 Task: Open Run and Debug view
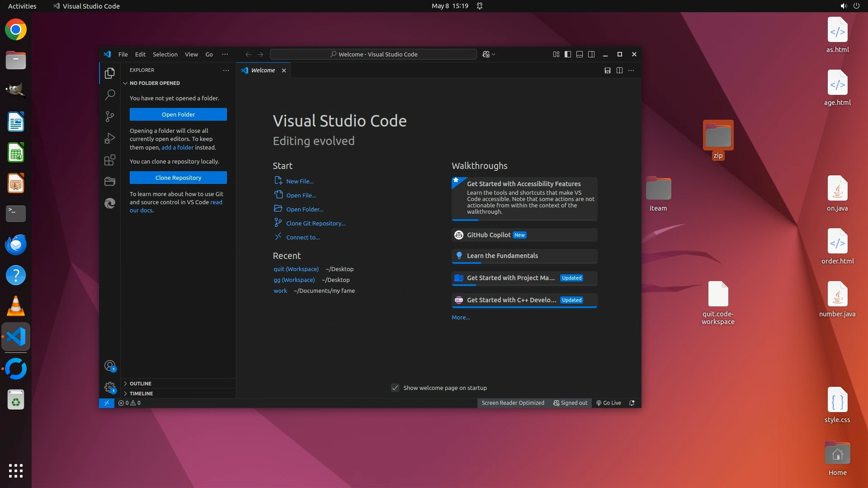110,138
